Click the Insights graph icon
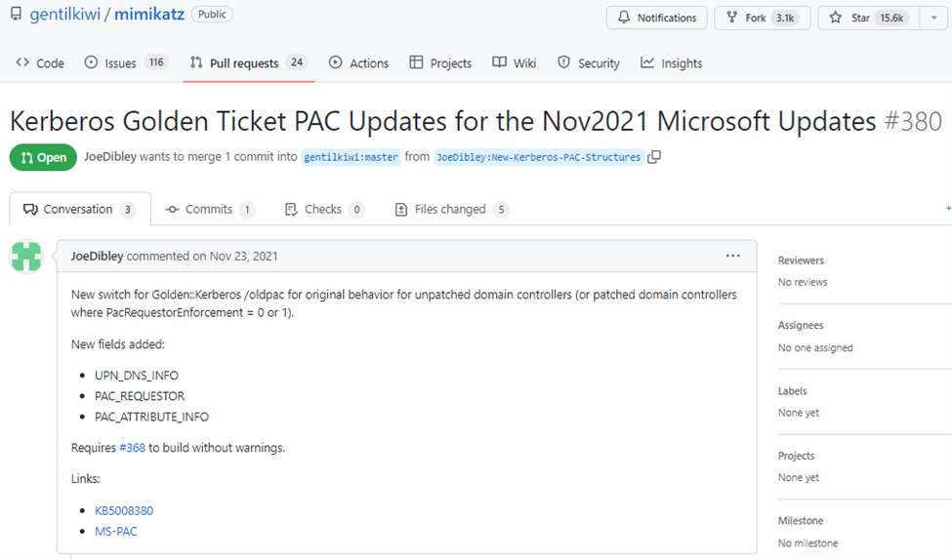The width and height of the screenshot is (952, 560). [647, 61]
